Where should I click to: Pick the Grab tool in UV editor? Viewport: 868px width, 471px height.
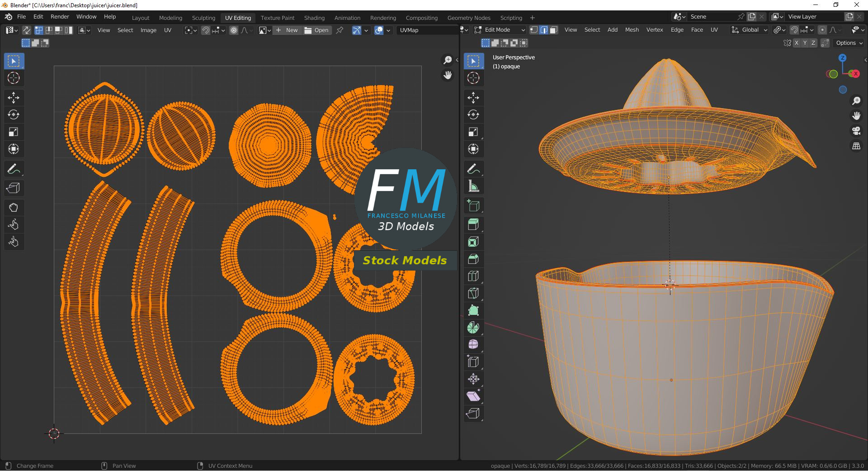point(13,208)
